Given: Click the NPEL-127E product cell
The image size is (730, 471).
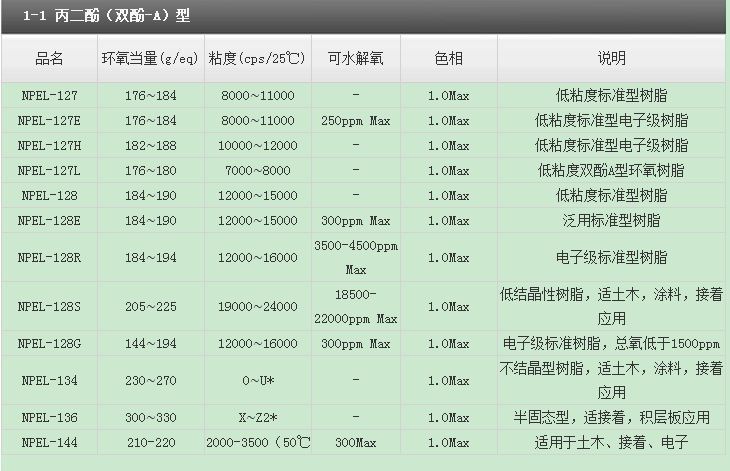Looking at the screenshot, I should coord(49,121).
